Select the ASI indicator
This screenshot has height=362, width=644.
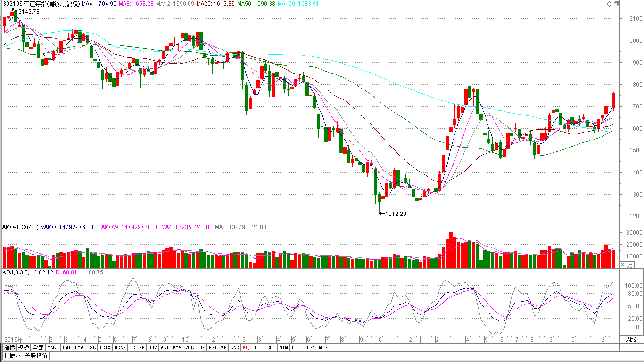[165, 347]
